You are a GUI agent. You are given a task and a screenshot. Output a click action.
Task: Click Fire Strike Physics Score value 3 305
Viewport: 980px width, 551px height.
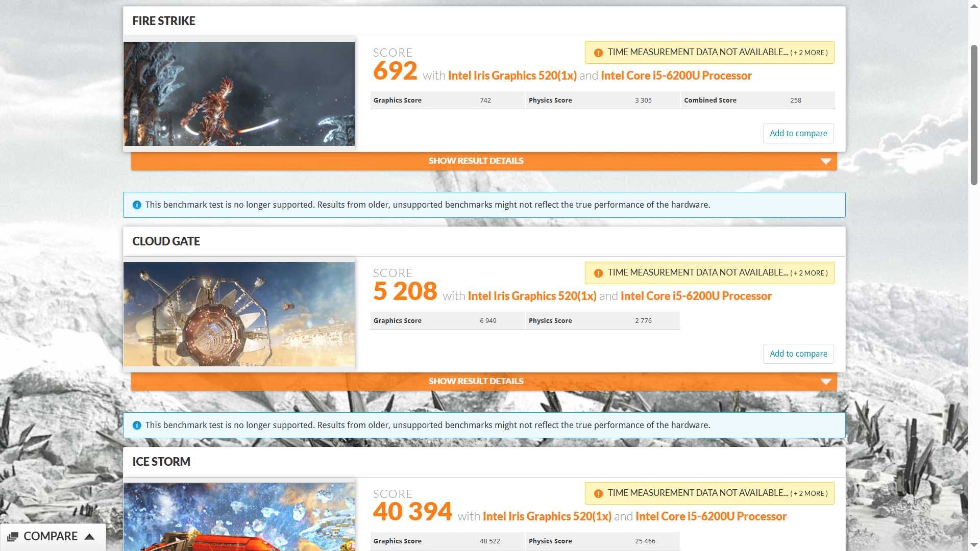643,101
